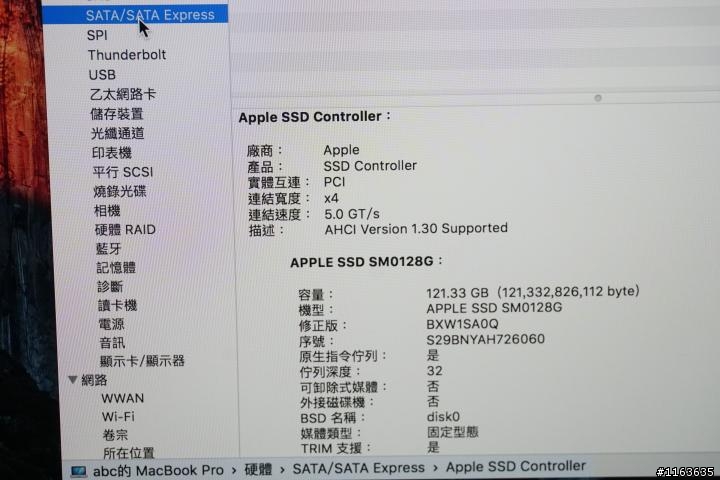720x480 pixels.
Task: Select SPI in the hardware list
Action: click(x=97, y=35)
